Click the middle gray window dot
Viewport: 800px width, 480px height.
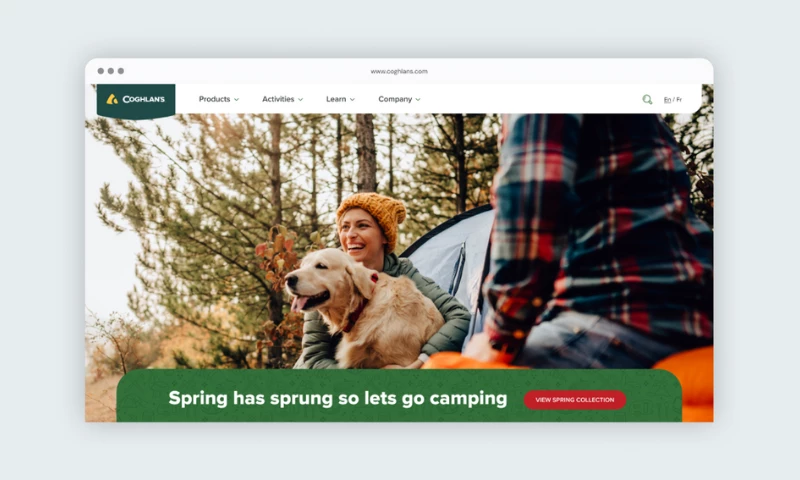click(x=111, y=71)
